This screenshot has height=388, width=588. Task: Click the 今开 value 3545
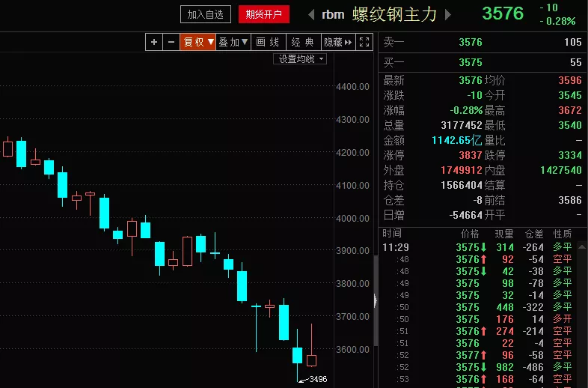[x=570, y=95]
